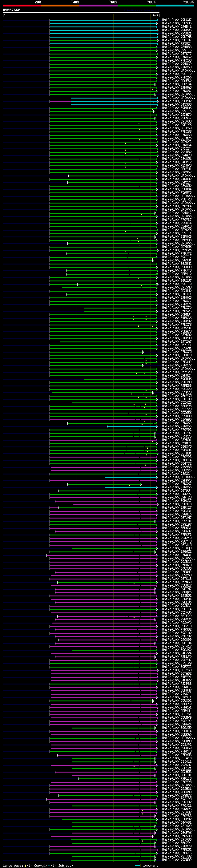The width and height of the screenshot is (197, 868).
Task: Select the UniRef100_B9GS31 label
Action: coord(177,260)
